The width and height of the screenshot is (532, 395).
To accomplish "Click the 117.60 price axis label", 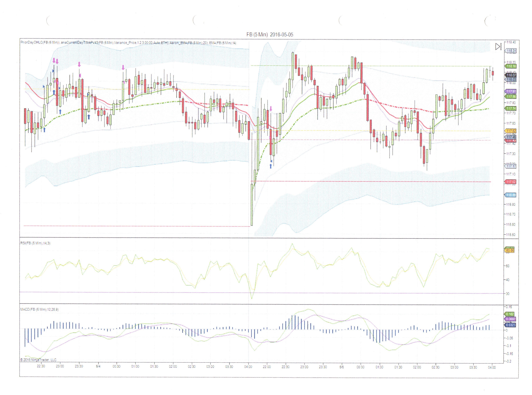I will (511, 123).
